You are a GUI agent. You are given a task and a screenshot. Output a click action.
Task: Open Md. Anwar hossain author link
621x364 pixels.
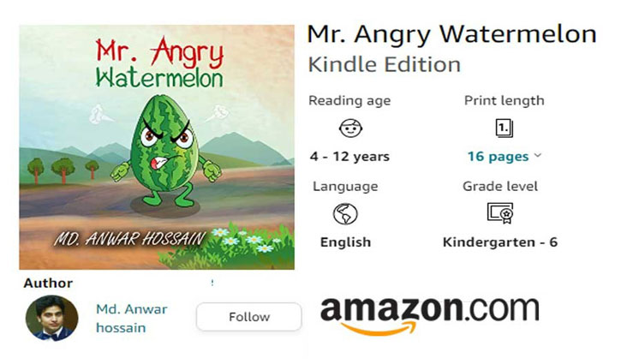coord(132,319)
